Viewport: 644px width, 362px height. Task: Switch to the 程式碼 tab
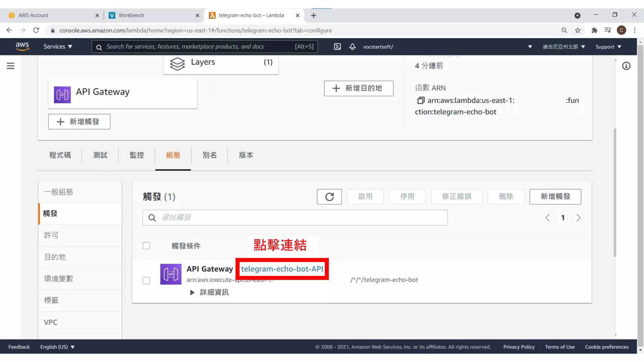click(60, 155)
